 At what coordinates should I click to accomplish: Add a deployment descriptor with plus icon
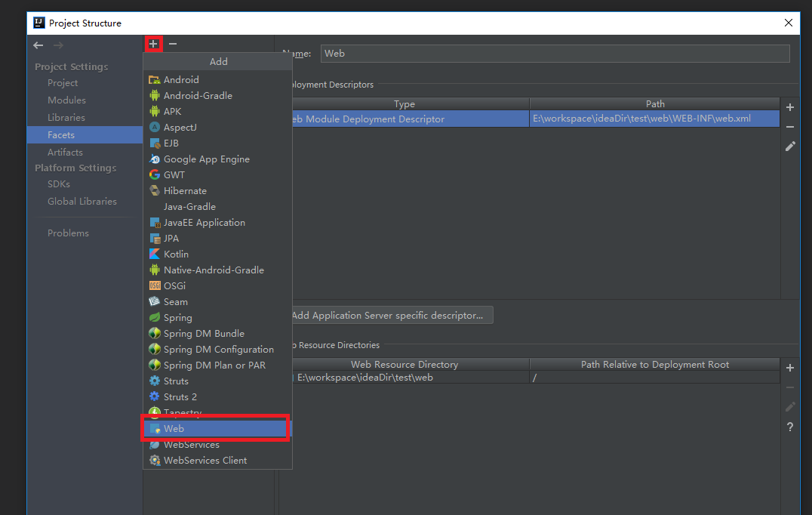click(x=789, y=107)
